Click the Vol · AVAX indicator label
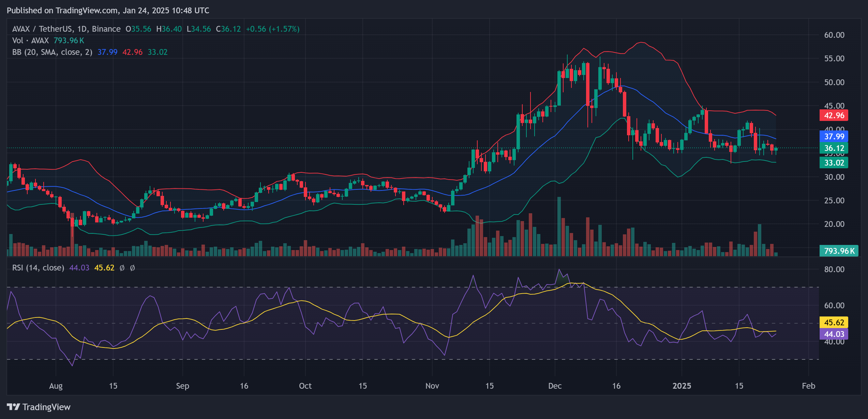This screenshot has width=868, height=419. tap(31, 41)
